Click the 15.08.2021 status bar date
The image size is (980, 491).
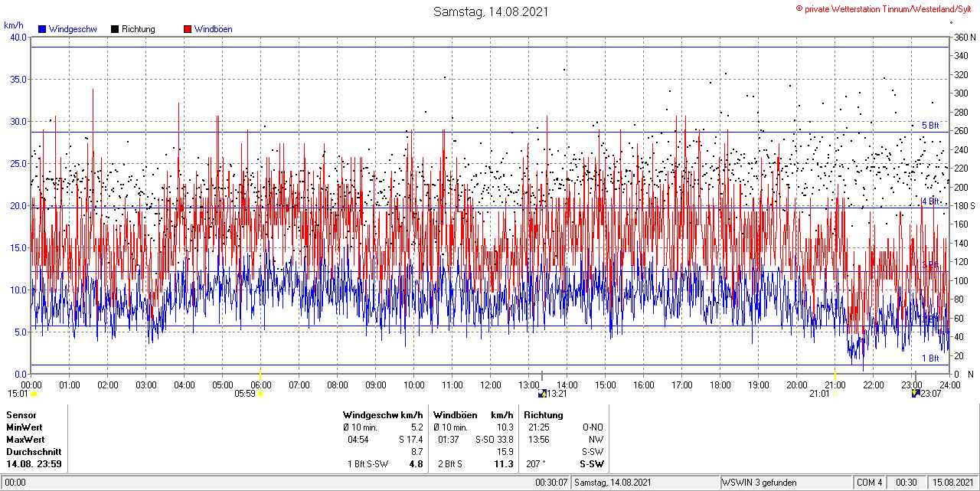(x=952, y=483)
